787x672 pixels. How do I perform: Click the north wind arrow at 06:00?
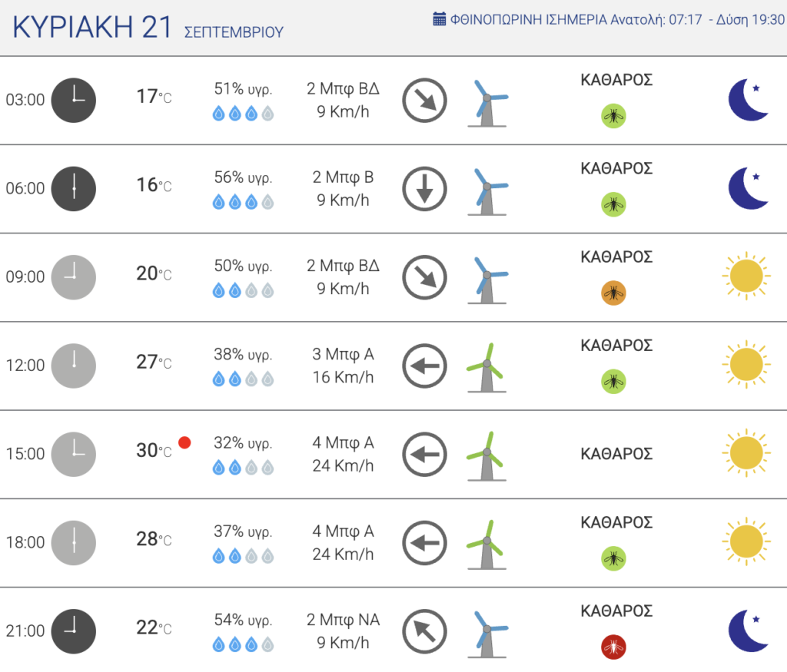pyautogui.click(x=424, y=189)
